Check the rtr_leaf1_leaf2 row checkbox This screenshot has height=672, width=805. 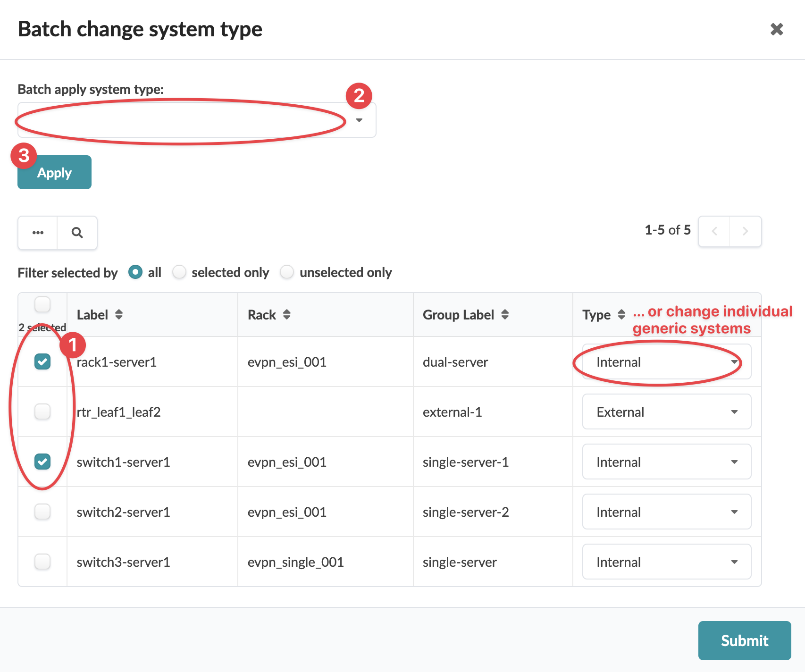coord(42,412)
